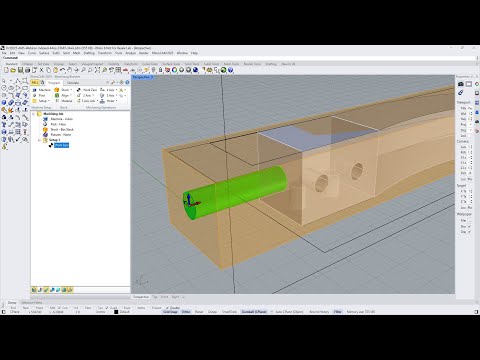This screenshot has height=360, width=480.
Task: Open the File menu
Action: click(x=4, y=53)
